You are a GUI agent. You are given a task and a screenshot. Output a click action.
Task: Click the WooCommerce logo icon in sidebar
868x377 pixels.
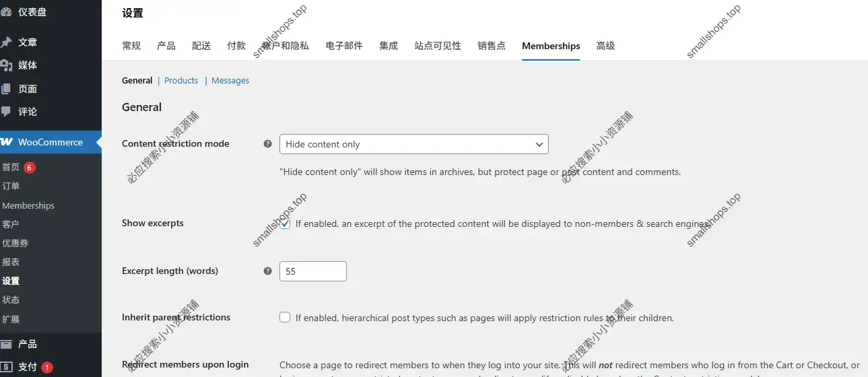click(6, 142)
